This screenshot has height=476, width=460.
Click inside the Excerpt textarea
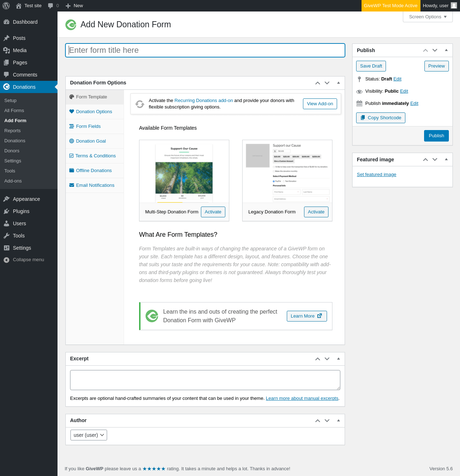click(205, 380)
